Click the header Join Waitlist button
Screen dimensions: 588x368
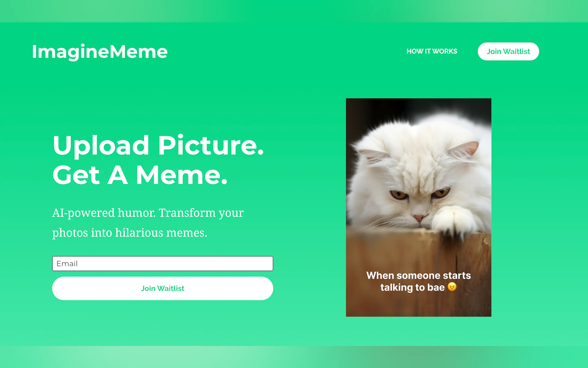pos(508,51)
